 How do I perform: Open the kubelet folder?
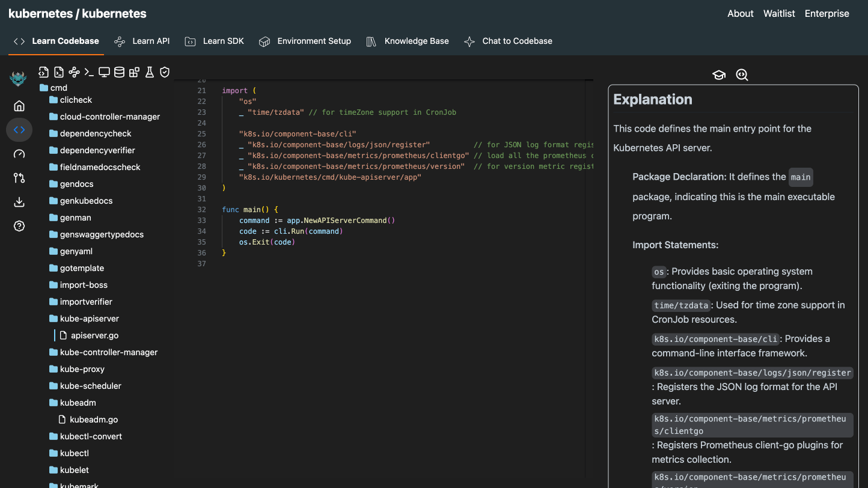coord(69,470)
